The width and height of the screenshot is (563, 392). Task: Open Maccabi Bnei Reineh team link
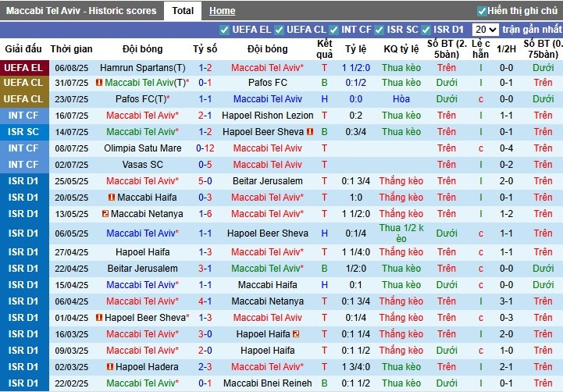click(268, 383)
